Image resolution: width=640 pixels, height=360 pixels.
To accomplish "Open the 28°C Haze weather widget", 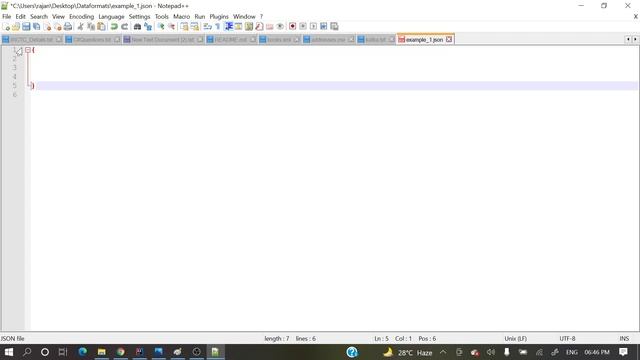I will click(x=407, y=352).
